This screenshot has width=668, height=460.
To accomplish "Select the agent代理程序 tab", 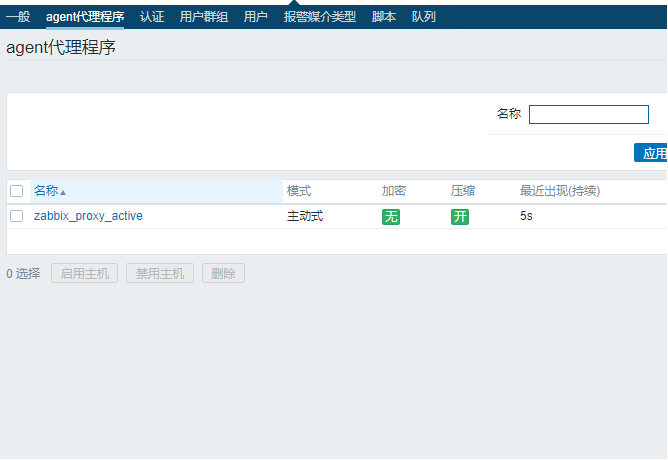I will [x=85, y=17].
